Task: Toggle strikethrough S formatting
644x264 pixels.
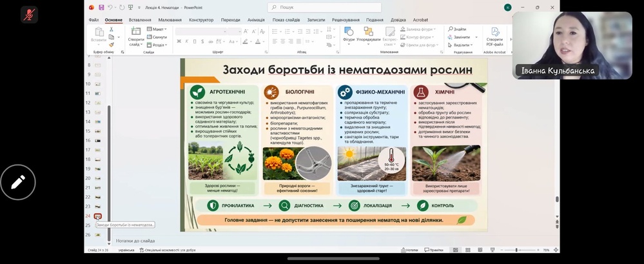Action: click(202, 41)
